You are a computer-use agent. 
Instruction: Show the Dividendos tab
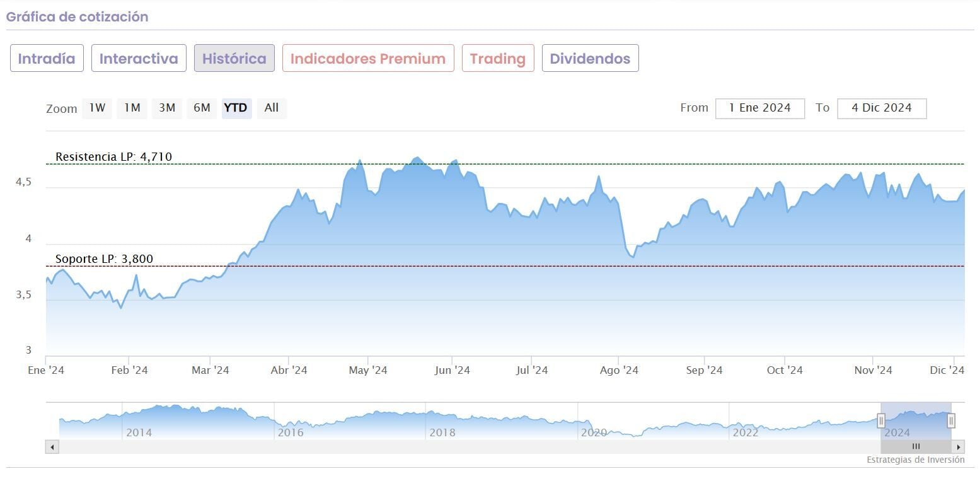590,59
